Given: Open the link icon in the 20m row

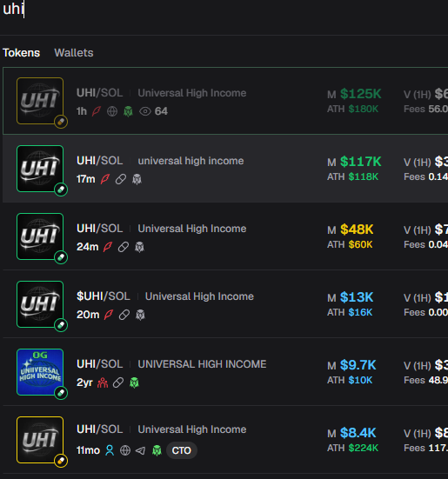Looking at the screenshot, I should click(x=124, y=315).
